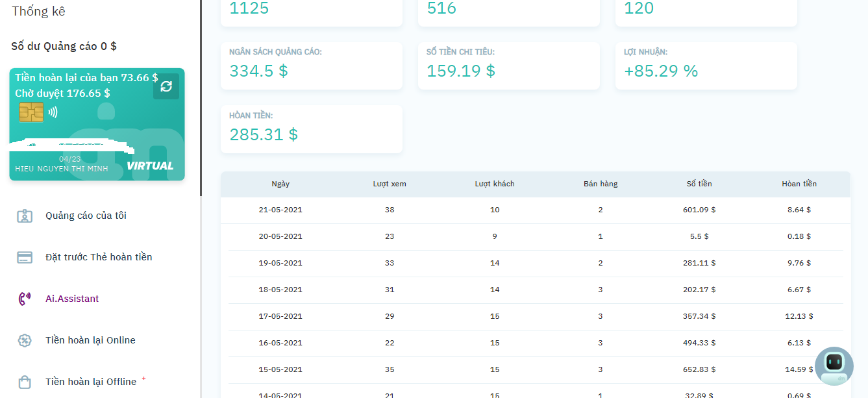Click the Lượt khách column header
The image size is (868, 398).
(495, 184)
